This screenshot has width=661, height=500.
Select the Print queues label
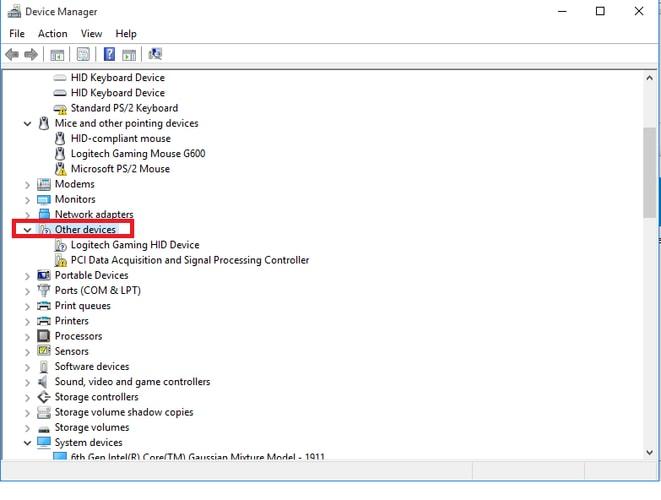point(83,306)
